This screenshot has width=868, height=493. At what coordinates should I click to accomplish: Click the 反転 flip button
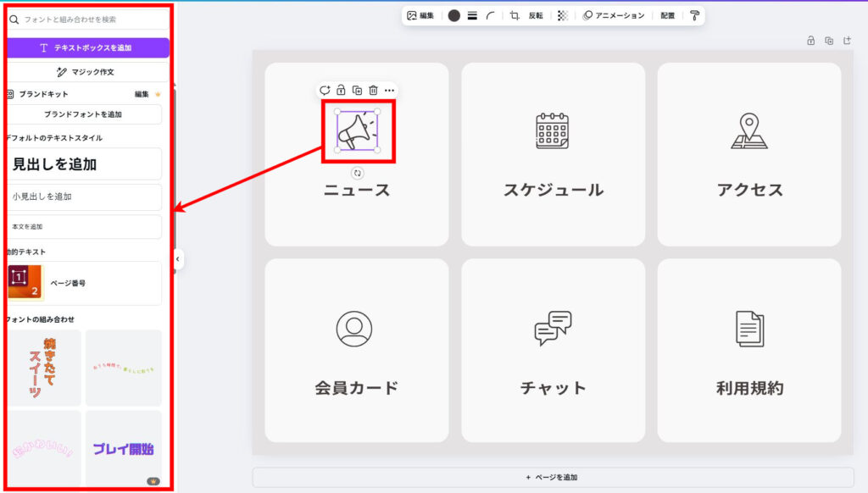click(536, 15)
